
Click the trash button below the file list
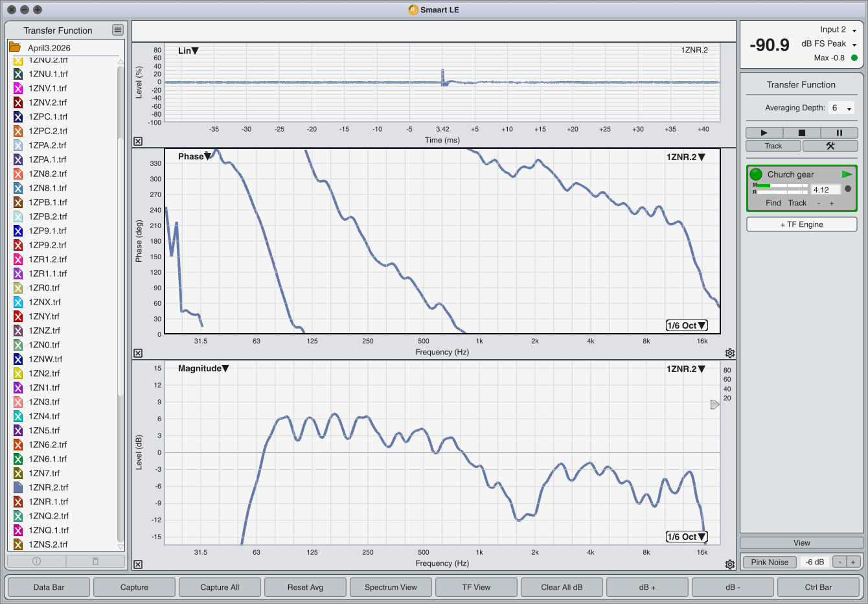[95, 561]
